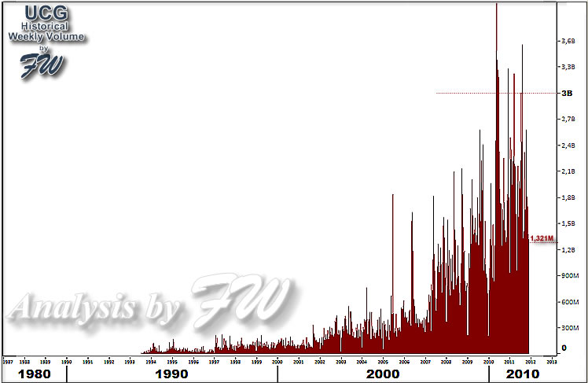The width and height of the screenshot is (588, 383).
Task: Click the small 2004 year tick label
Action: 362,362
